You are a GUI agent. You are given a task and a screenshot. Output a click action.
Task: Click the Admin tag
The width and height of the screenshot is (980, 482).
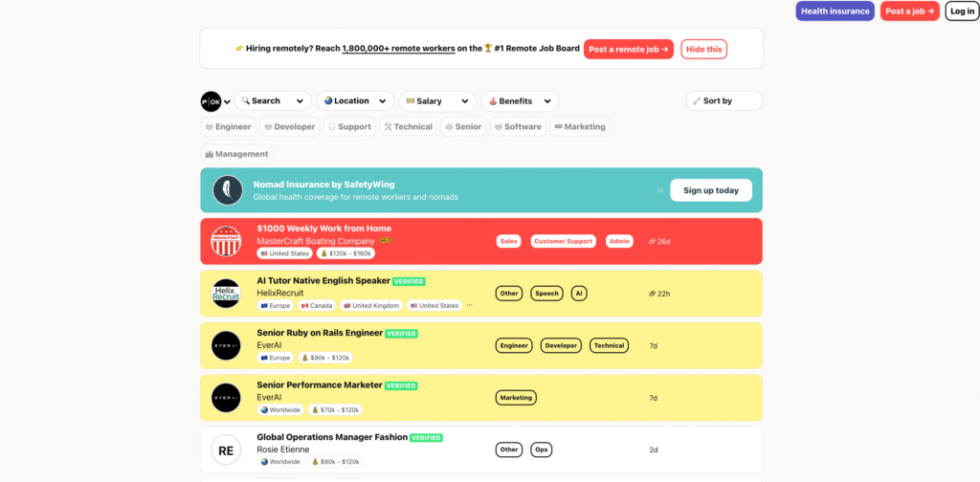click(619, 242)
